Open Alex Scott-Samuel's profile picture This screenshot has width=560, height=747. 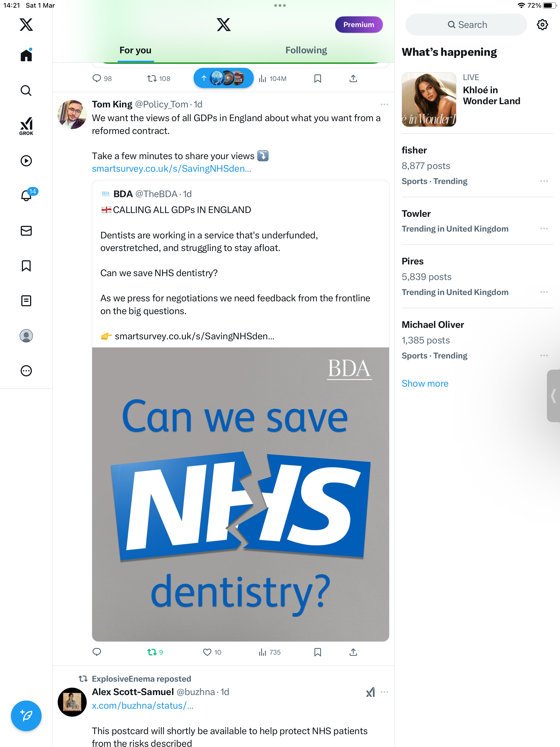coord(72,702)
